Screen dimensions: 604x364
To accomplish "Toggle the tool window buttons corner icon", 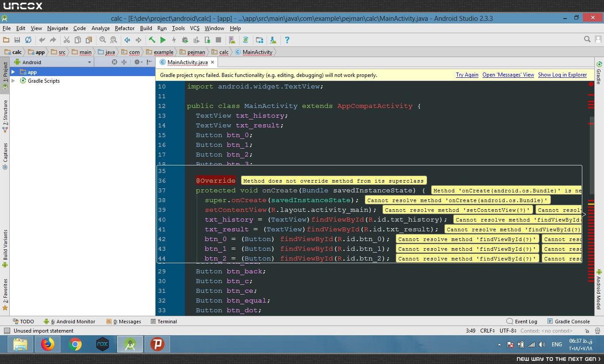I will coord(7,331).
